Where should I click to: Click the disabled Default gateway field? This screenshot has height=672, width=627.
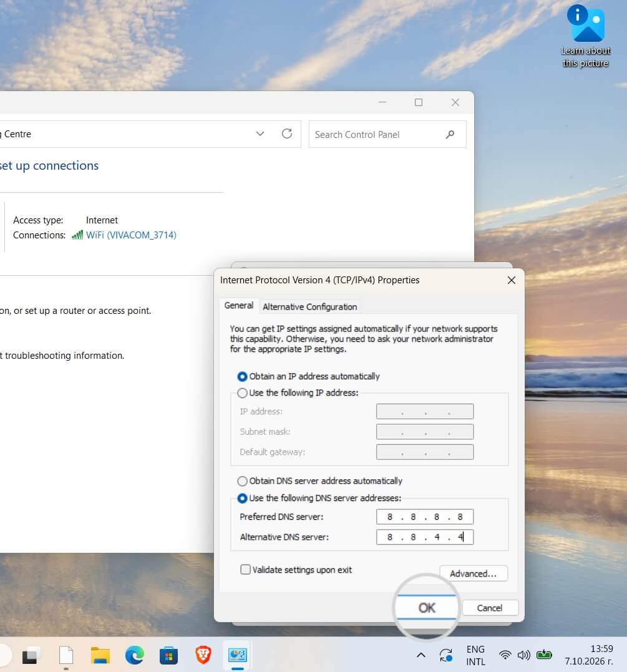point(425,452)
